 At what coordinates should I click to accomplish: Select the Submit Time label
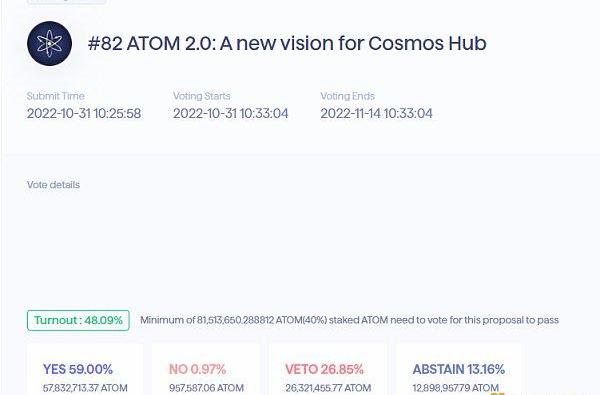[55, 96]
